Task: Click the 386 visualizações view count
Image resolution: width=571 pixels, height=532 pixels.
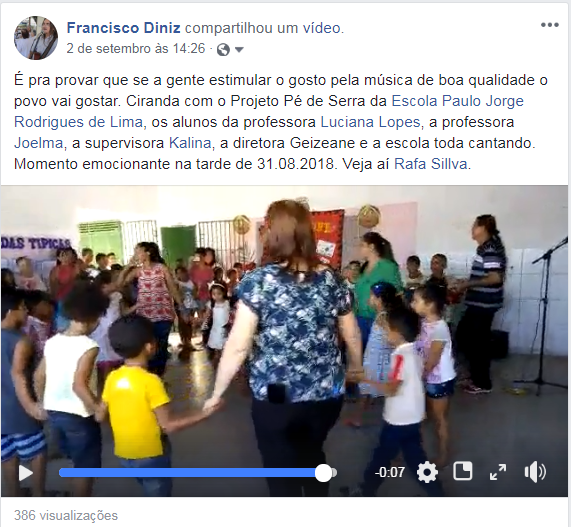Action: [x=66, y=516]
